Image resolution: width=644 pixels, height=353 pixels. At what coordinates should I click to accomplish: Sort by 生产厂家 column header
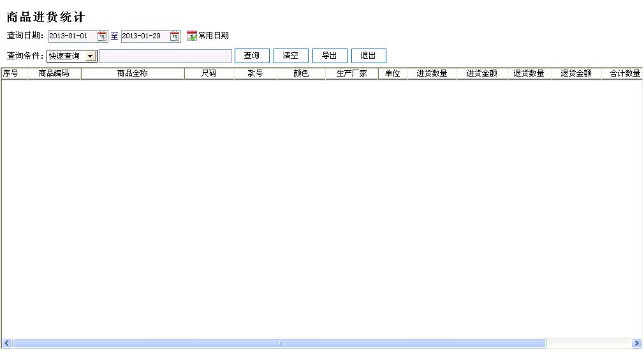[351, 73]
